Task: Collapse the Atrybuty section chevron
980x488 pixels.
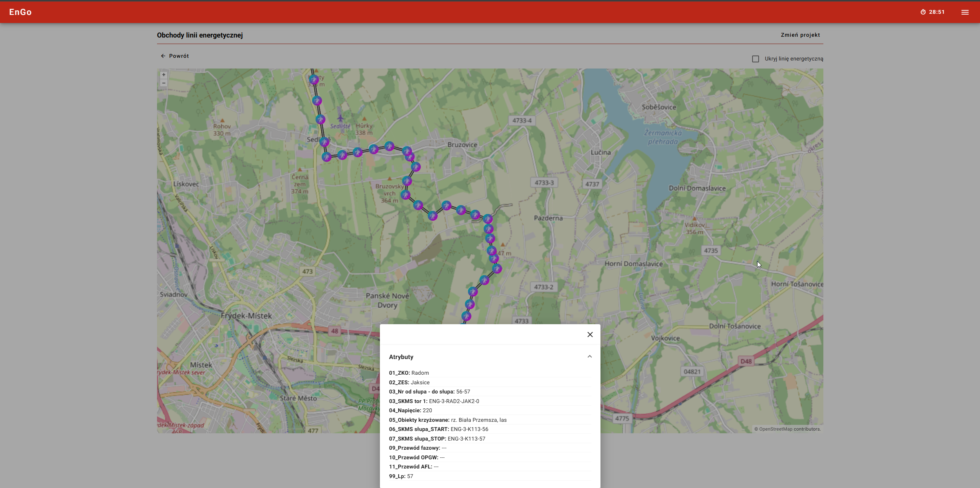Action: [589, 357]
